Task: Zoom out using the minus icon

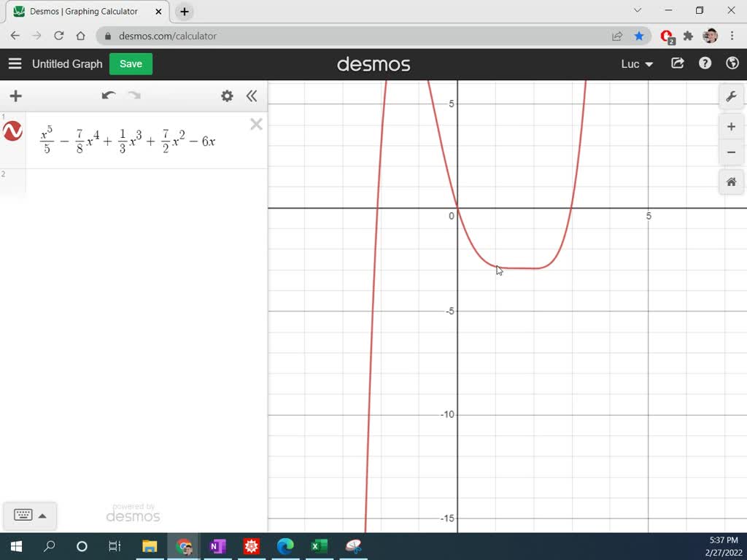Action: coord(731,152)
